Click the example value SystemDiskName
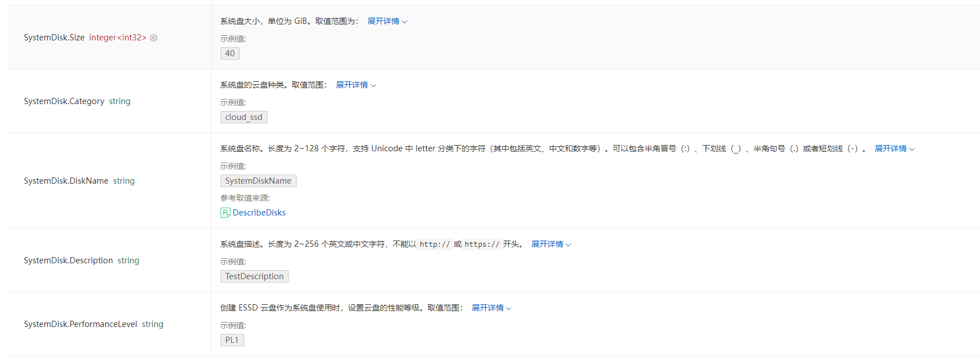980x356 pixels. coord(258,181)
